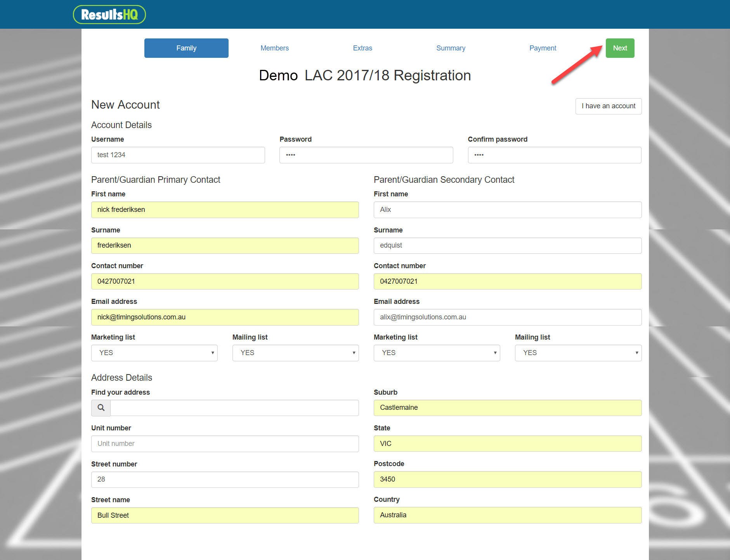Click primary Contact number field
The width and height of the screenshot is (730, 560).
[225, 281]
